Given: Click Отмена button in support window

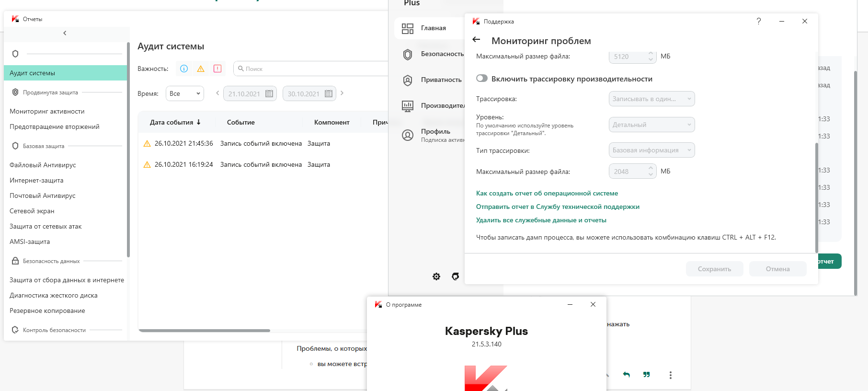Looking at the screenshot, I should click(777, 269).
